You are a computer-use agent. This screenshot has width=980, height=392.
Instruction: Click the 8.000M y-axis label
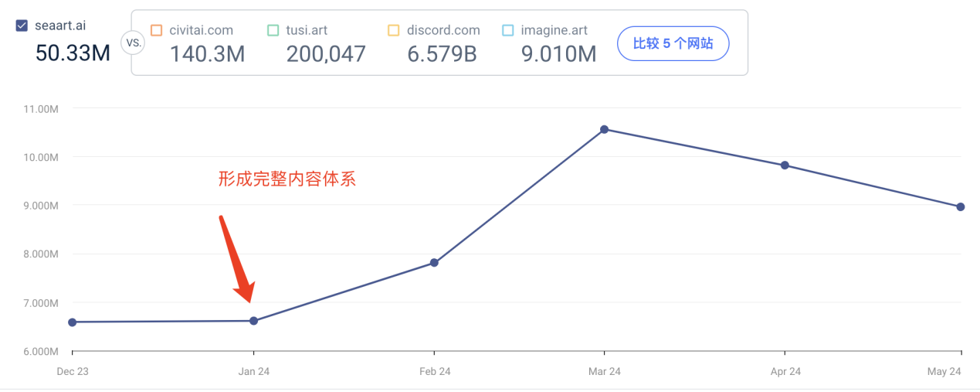coord(42,254)
